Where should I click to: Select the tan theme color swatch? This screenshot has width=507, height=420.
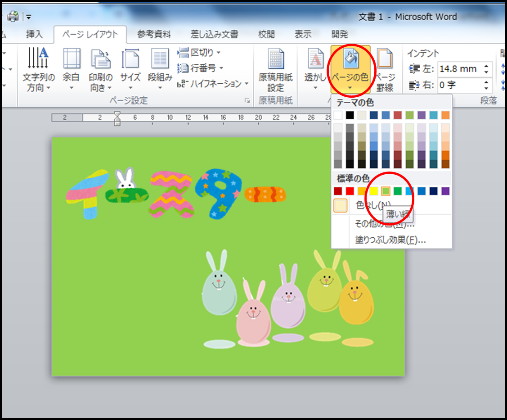point(362,115)
